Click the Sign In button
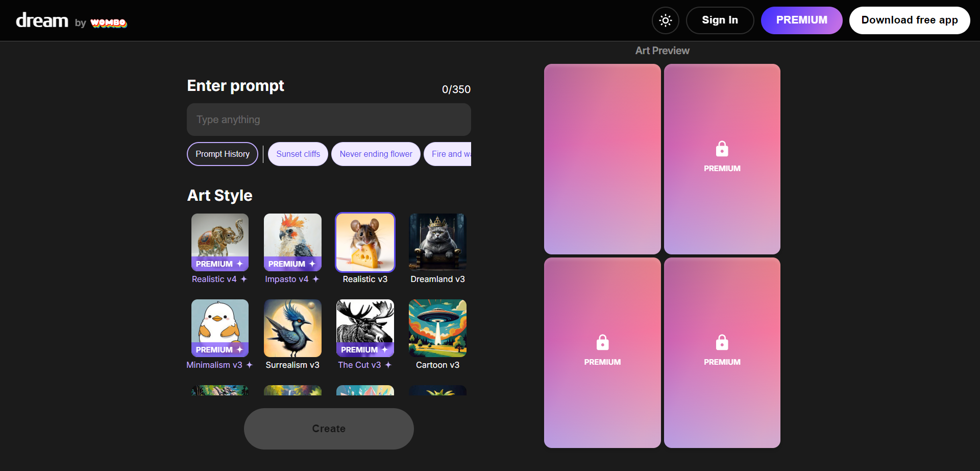980x471 pixels. coord(720,20)
